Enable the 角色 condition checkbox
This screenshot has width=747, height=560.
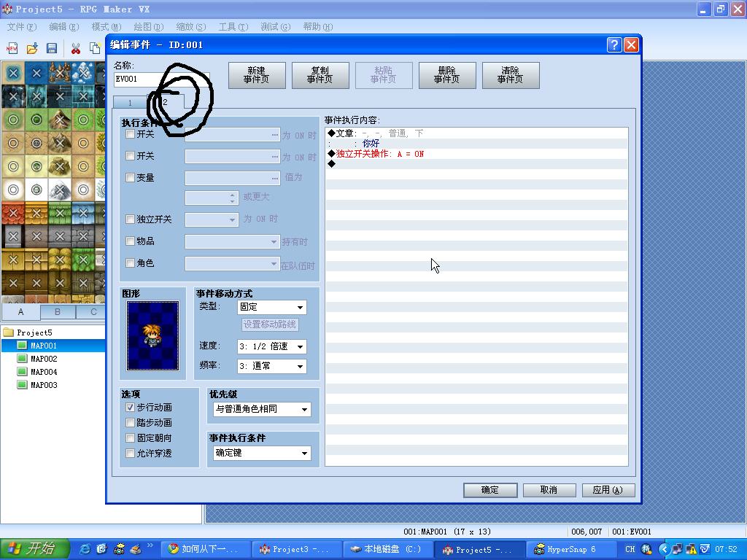[x=130, y=262]
